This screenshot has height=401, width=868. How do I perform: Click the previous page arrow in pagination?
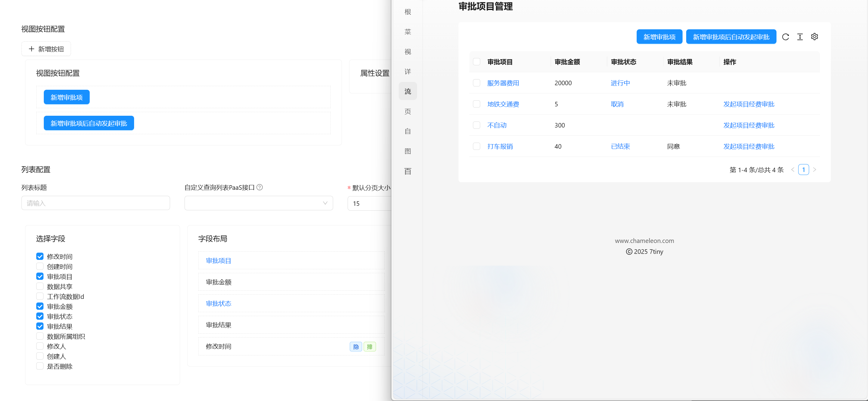pos(792,170)
